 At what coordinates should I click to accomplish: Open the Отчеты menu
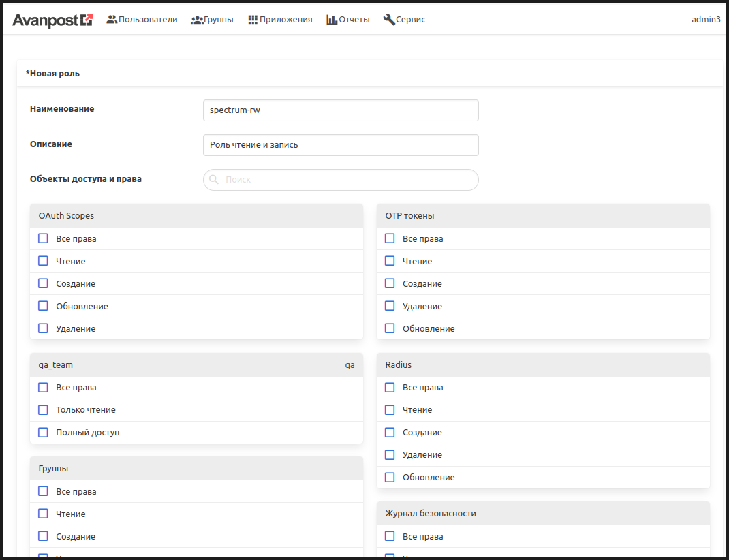[354, 20]
